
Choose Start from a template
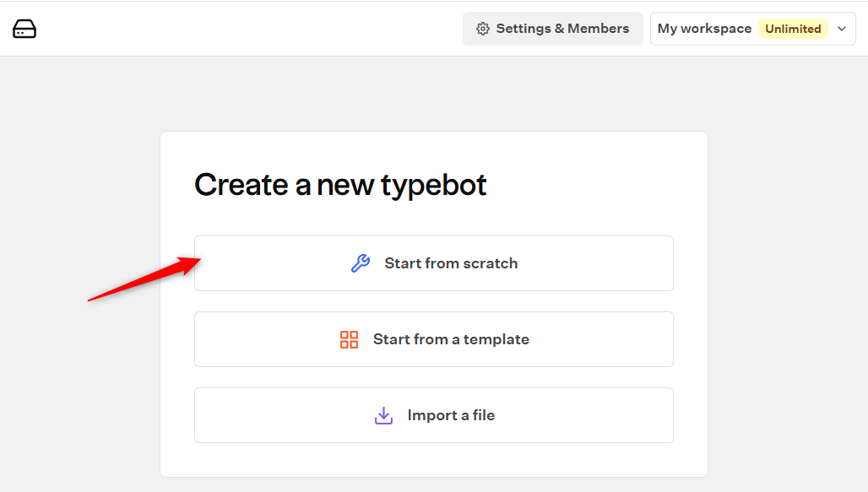click(434, 339)
